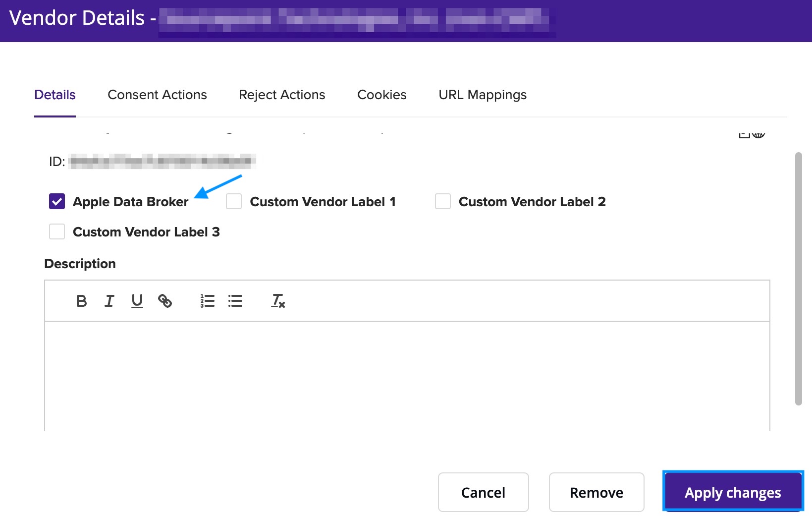Click the Apple Data Broker label text
812x518 pixels.
[x=131, y=202]
